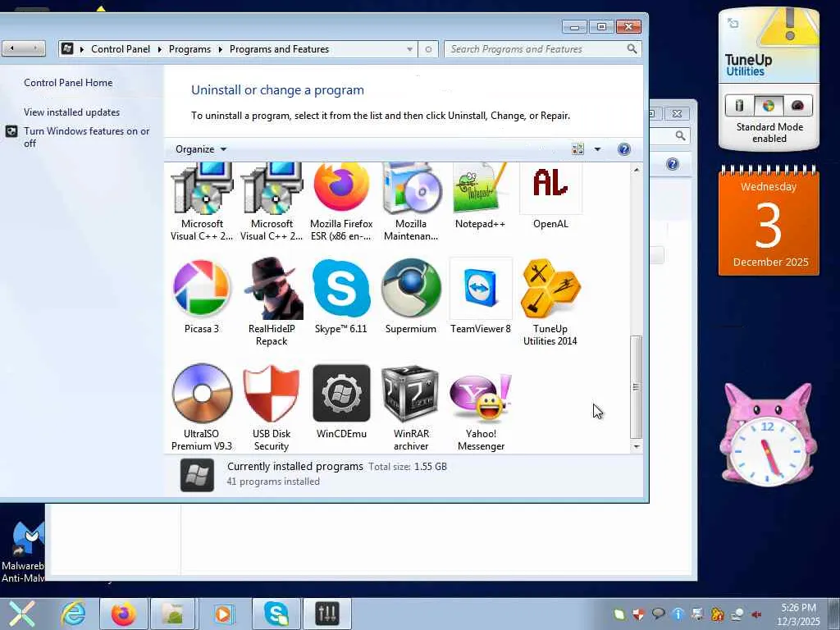Click the search magnifier icon
Viewport: 840px width, 630px height.
(x=632, y=49)
